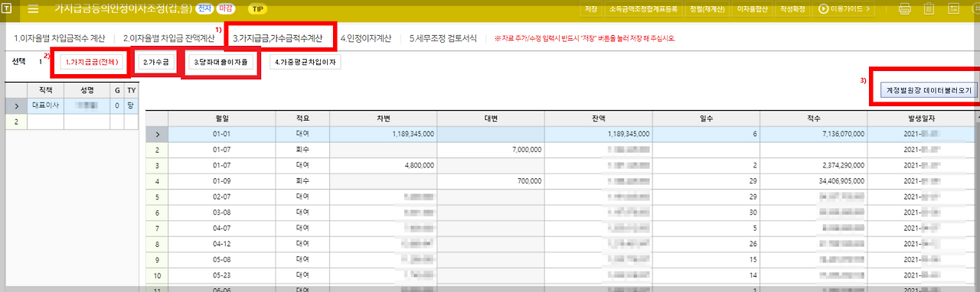Click the printer icon
The height and width of the screenshot is (292, 980).
(904, 9)
